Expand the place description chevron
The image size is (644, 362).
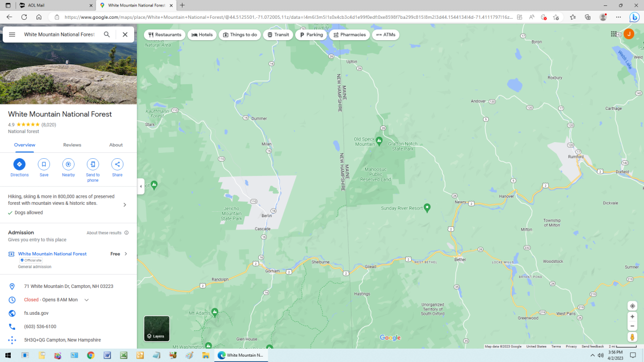coord(125,205)
